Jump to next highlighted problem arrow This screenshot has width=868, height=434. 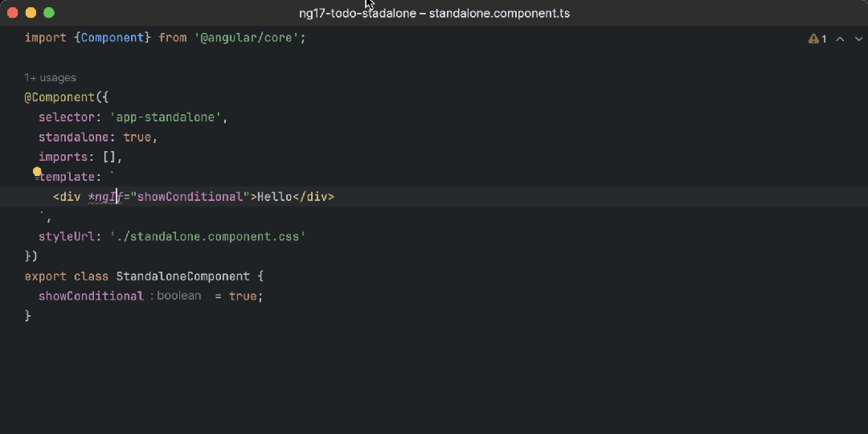[x=856, y=39]
